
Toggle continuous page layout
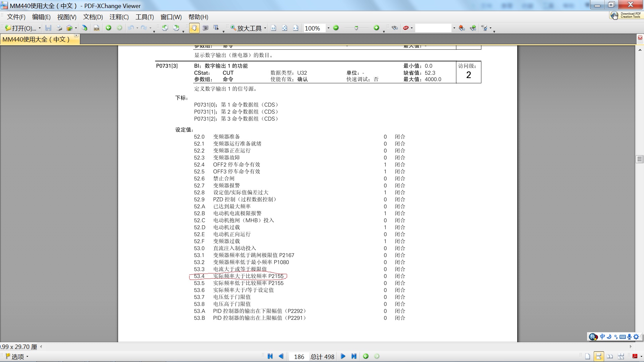coord(598,356)
